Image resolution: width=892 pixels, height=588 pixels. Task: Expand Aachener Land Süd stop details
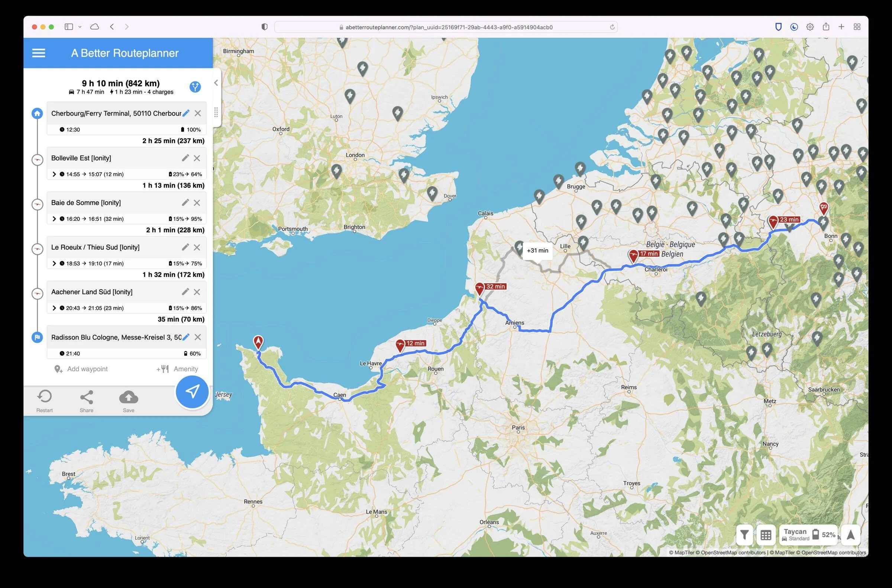54,308
